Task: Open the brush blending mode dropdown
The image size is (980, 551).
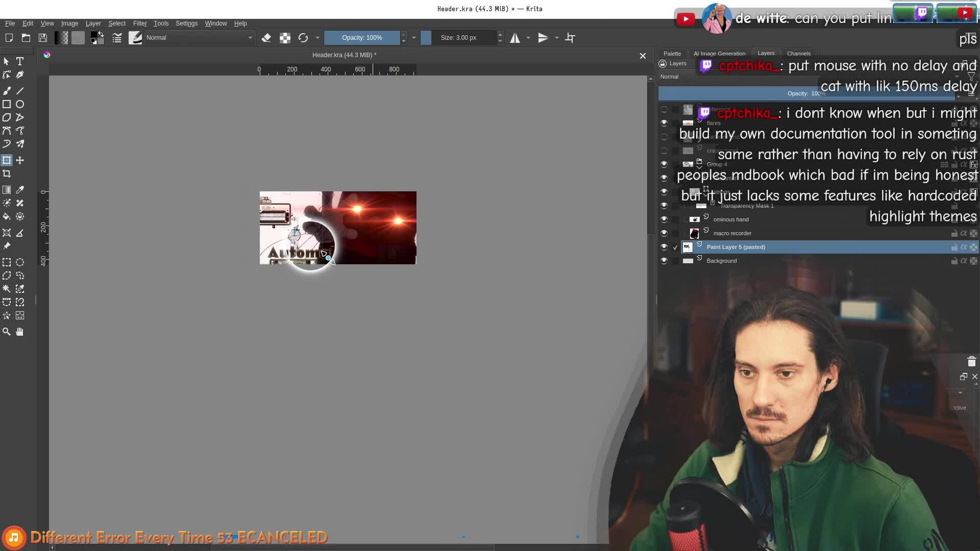Action: 199,38
